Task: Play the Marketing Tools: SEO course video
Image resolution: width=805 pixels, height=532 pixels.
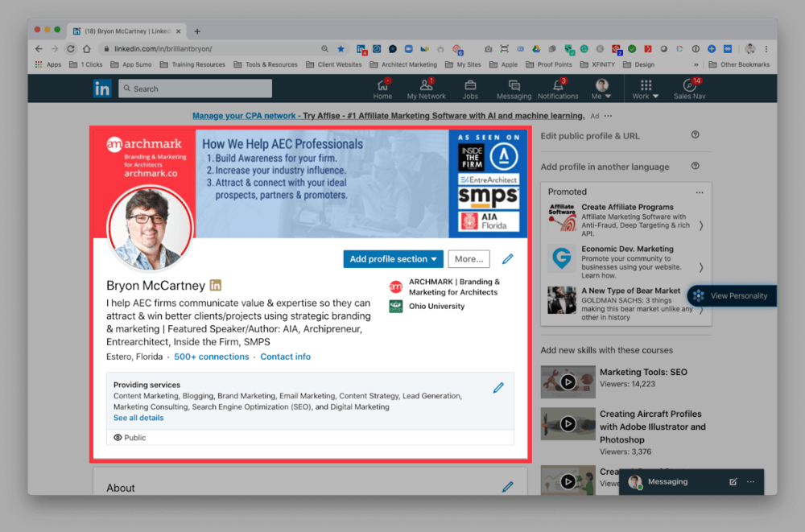Action: [x=568, y=381]
